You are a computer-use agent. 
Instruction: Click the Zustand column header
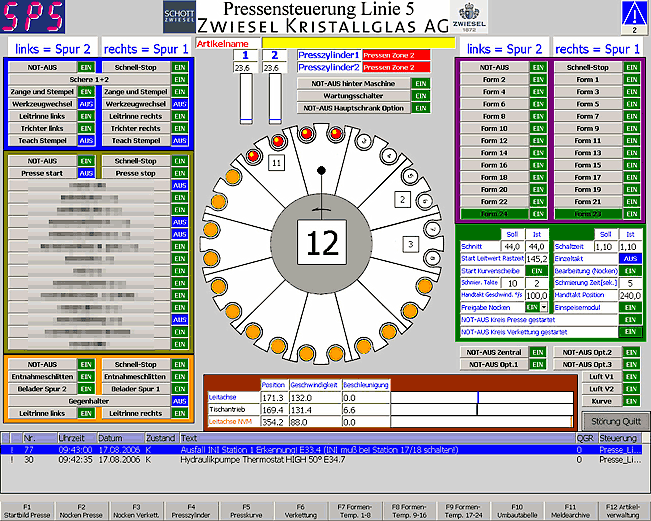click(162, 438)
